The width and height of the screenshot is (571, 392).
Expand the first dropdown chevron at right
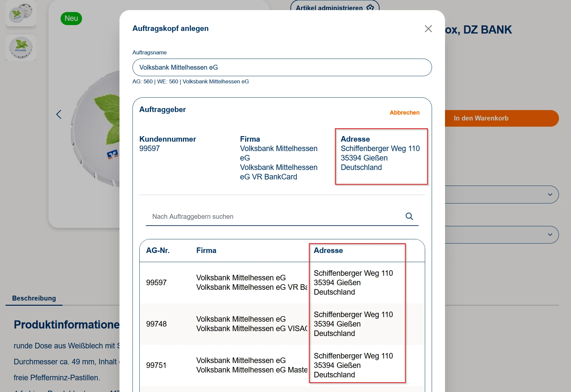[x=550, y=194]
